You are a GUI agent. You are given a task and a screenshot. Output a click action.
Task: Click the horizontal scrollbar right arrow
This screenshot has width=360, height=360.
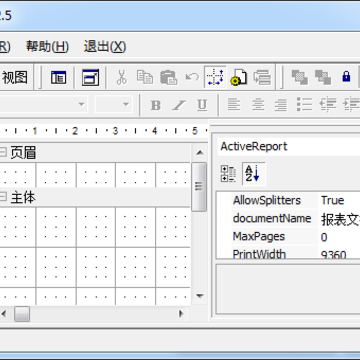[x=181, y=314]
